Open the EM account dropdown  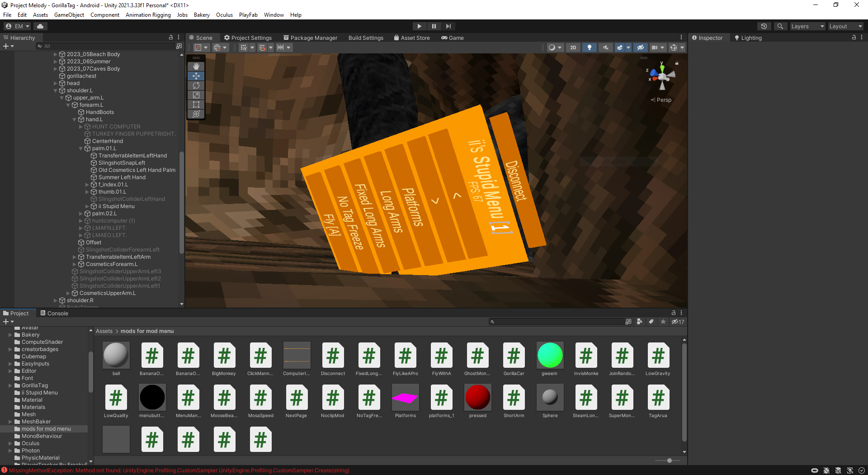point(18,26)
